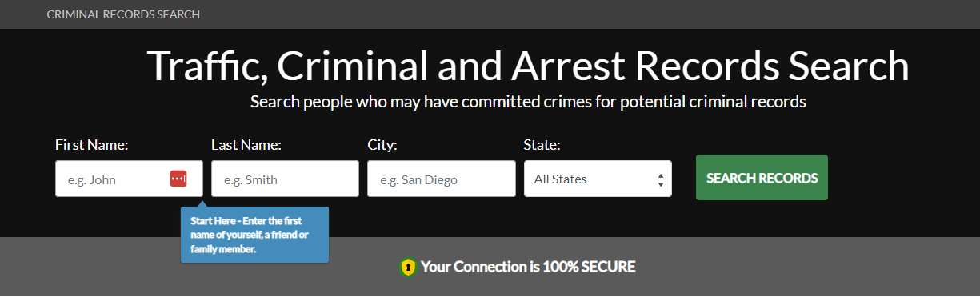Click the Traffic, Criminal and Arrest Records heading

point(528,66)
